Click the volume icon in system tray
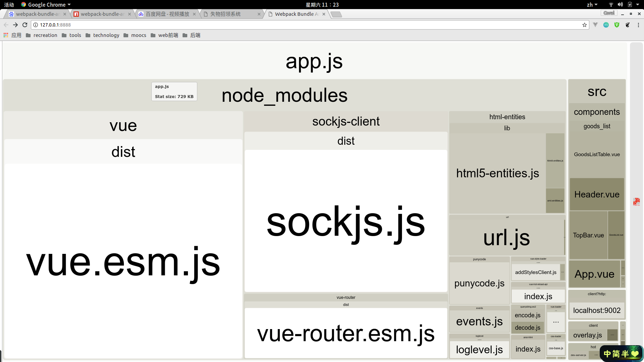 click(x=620, y=5)
